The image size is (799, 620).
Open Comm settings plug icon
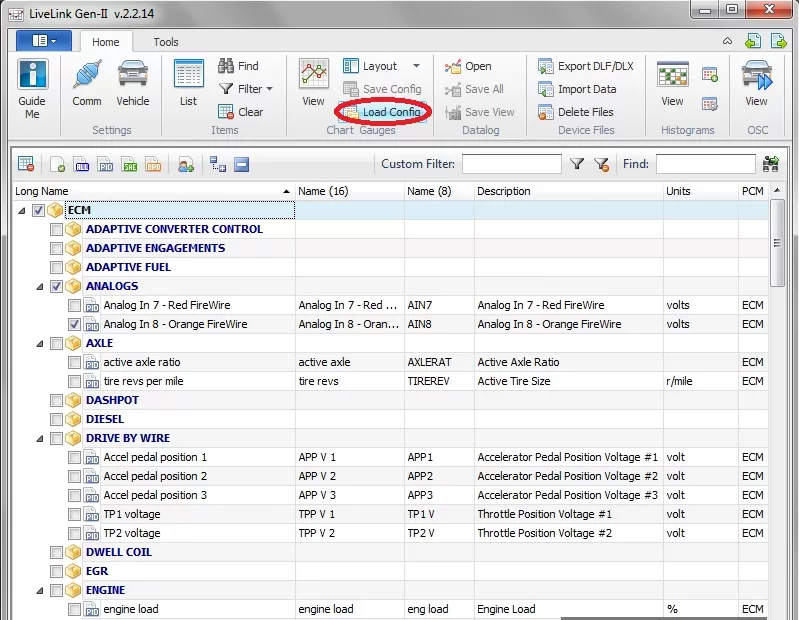coord(87,74)
